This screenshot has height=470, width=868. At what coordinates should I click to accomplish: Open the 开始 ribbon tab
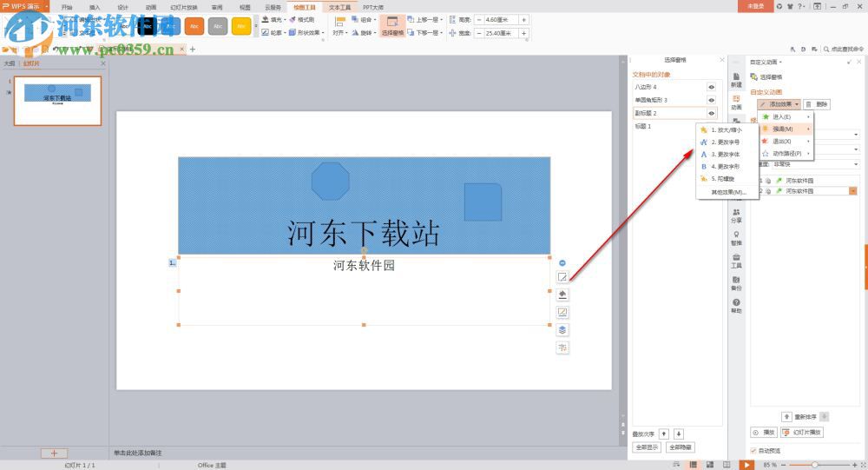click(67, 7)
